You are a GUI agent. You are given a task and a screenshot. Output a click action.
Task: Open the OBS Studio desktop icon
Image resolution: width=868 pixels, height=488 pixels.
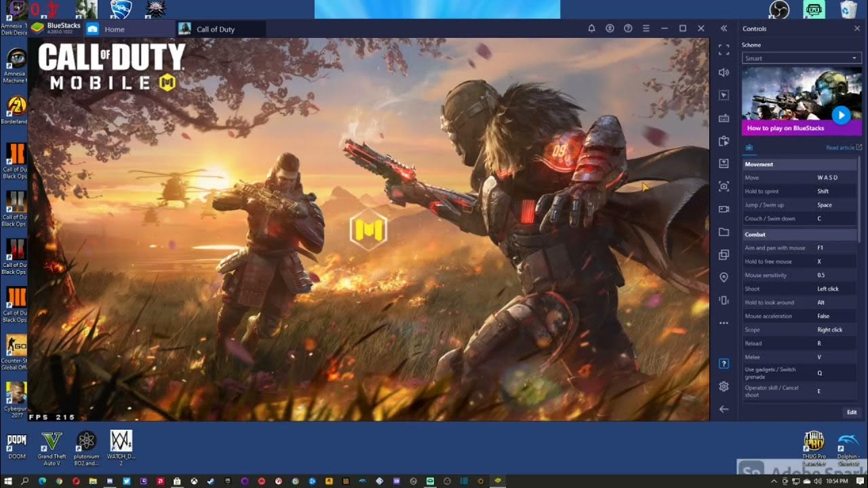tap(779, 9)
